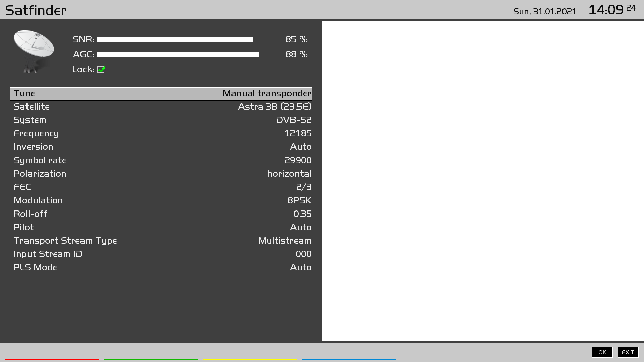The height and width of the screenshot is (362, 644).
Task: Edit the Input Stream ID field
Action: click(161, 254)
